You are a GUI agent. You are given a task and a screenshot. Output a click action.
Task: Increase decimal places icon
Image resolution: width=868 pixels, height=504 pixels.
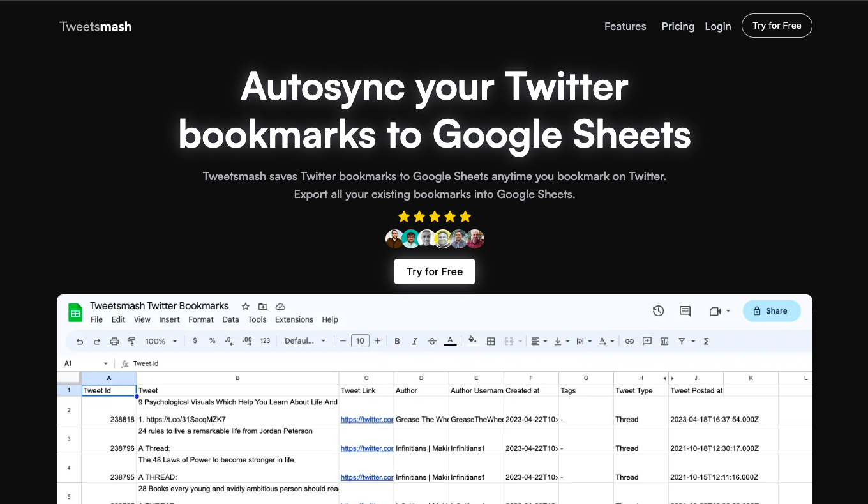[248, 341]
